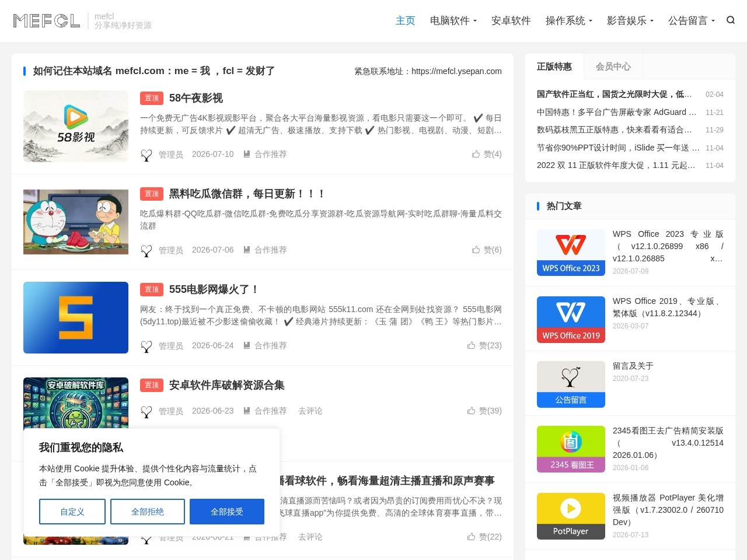Screen dimensions: 747x560
Task: Select the 正版特惠 tab
Action: [x=554, y=66]
